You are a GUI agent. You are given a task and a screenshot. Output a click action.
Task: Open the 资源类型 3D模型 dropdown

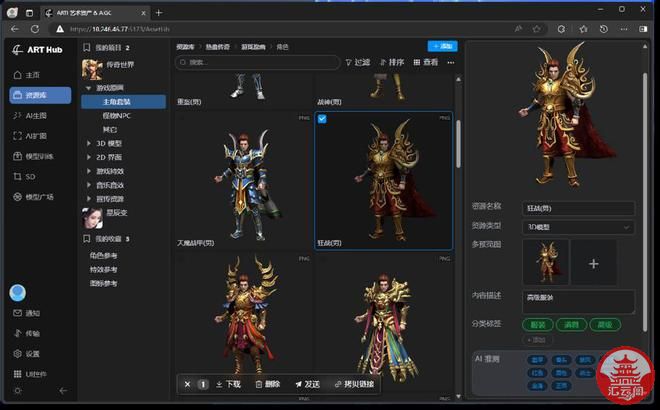[578, 227]
